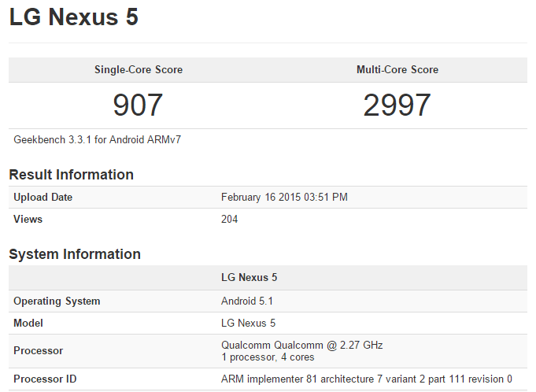Click the Android 5.1 value
Screen dimensions: 536x392
tap(247, 301)
